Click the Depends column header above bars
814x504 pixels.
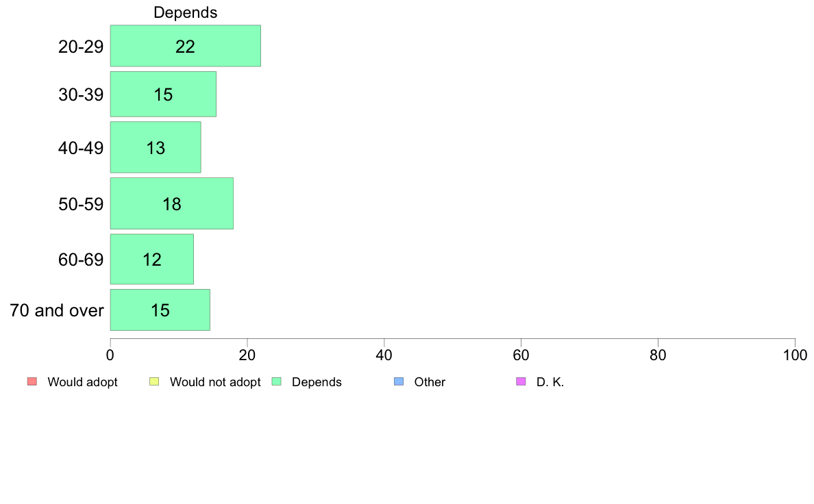[x=185, y=12]
